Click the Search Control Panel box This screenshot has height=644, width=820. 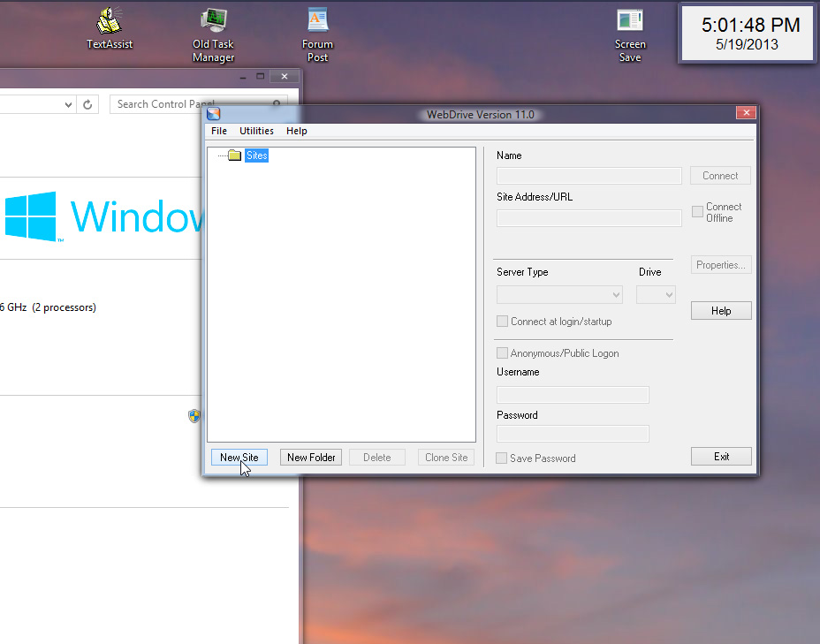click(x=199, y=104)
